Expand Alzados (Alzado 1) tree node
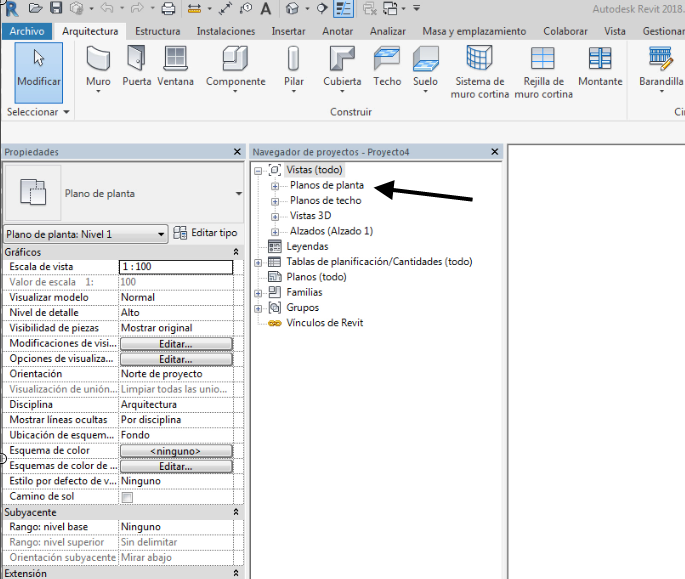The height and width of the screenshot is (579, 685). tap(275, 232)
